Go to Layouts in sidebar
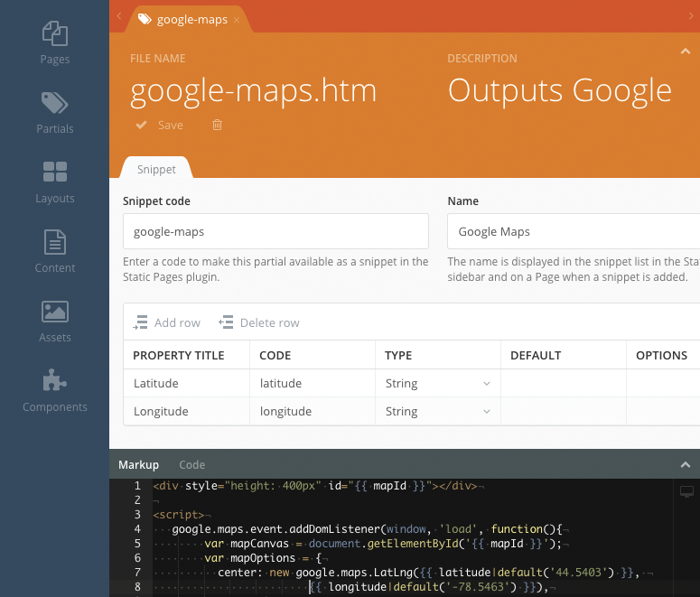700x597 pixels. pyautogui.click(x=54, y=182)
